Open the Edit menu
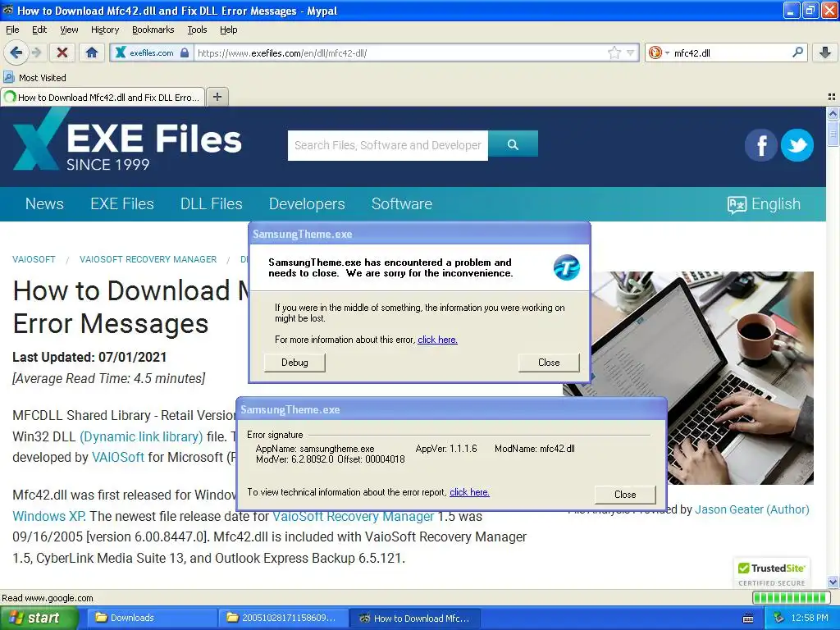This screenshot has height=630, width=840. click(x=39, y=30)
